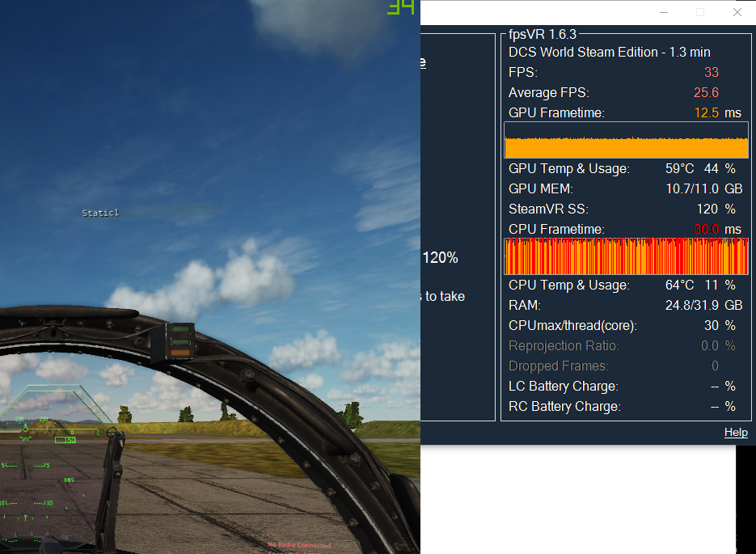Click the fpsVR 1.6.3 group title
The width and height of the screenshot is (756, 554).
[543, 34]
